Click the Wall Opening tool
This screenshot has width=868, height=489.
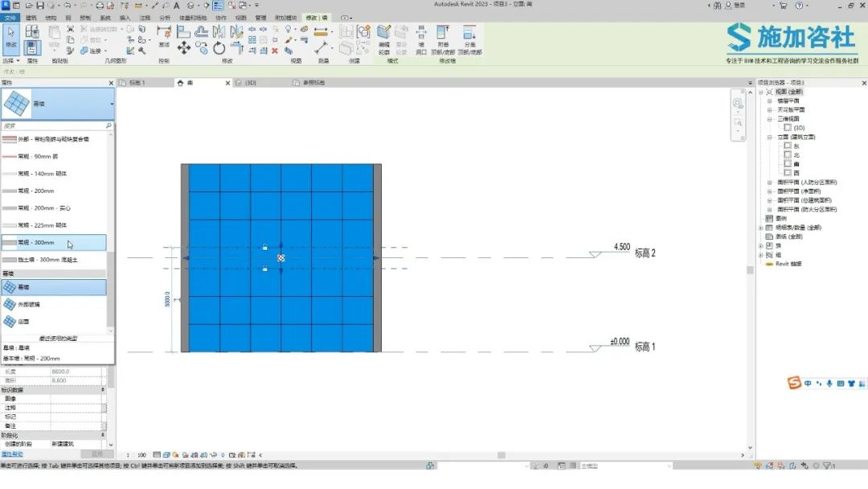coord(421,39)
